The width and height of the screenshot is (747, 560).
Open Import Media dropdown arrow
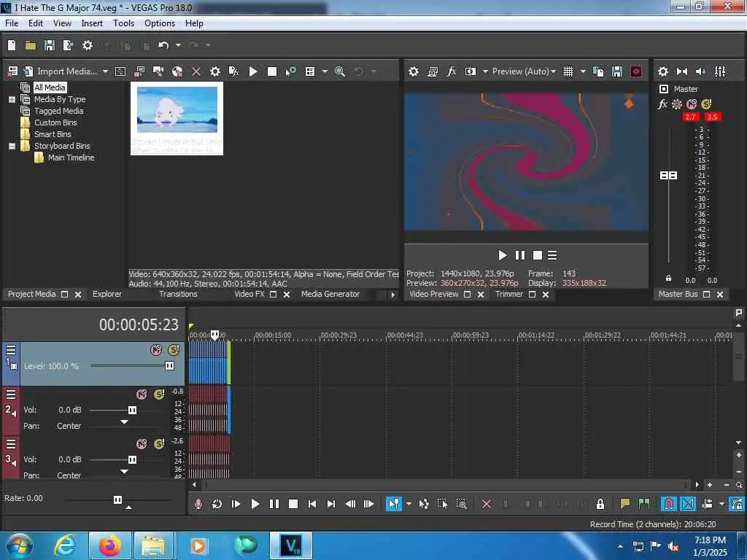tap(105, 71)
